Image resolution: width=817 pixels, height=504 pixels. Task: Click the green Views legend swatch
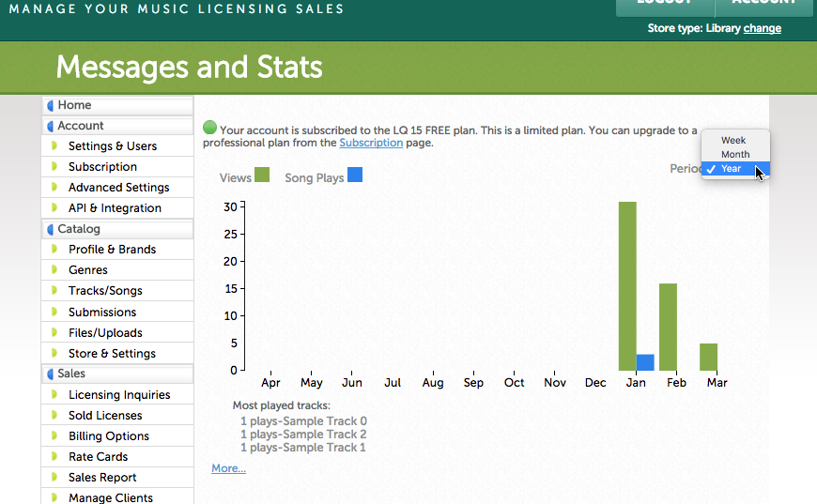point(262,176)
